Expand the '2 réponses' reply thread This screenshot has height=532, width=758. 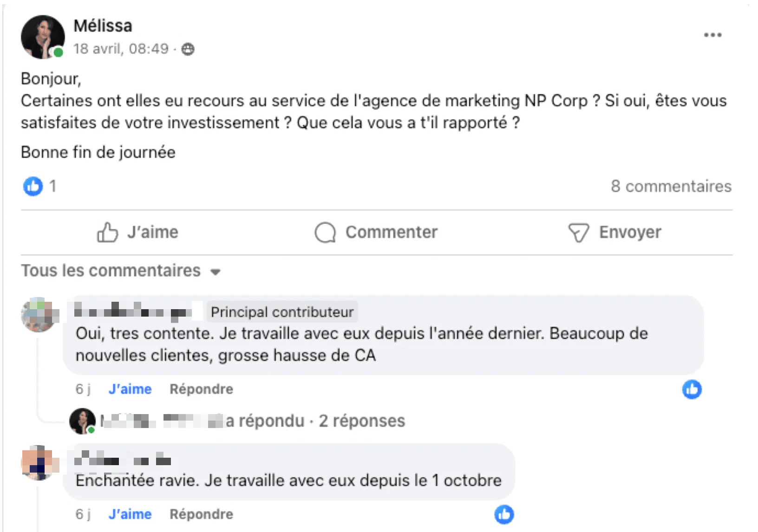(x=361, y=421)
